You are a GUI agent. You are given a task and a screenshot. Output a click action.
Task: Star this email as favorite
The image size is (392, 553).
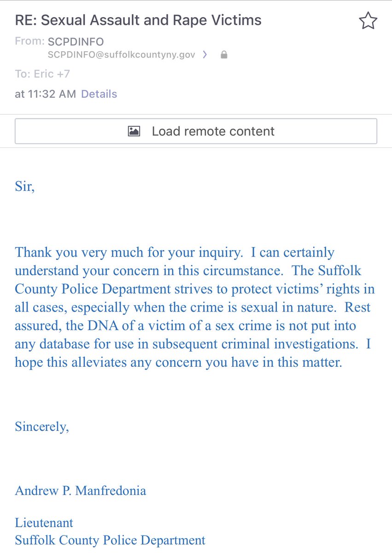(368, 21)
